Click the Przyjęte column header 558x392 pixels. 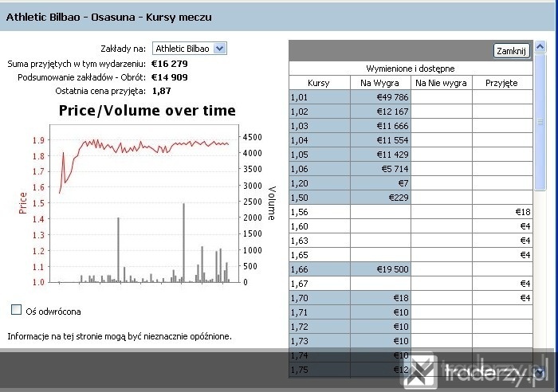[x=502, y=83]
